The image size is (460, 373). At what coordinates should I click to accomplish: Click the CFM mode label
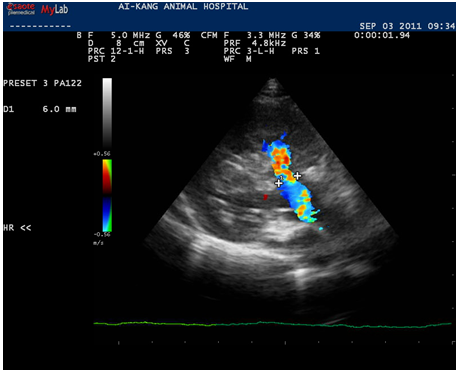click(x=209, y=35)
